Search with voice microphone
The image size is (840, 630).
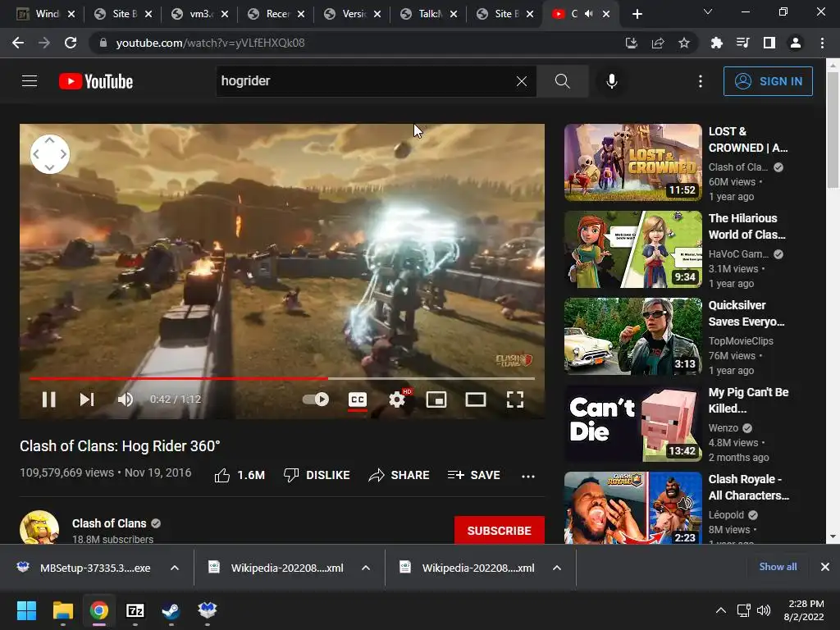pos(612,81)
